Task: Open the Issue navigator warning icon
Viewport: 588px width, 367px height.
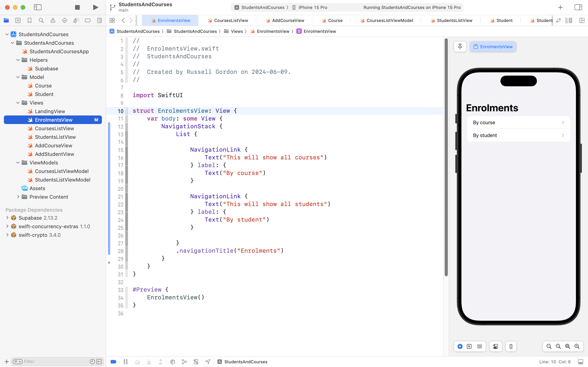Action: click(53, 20)
